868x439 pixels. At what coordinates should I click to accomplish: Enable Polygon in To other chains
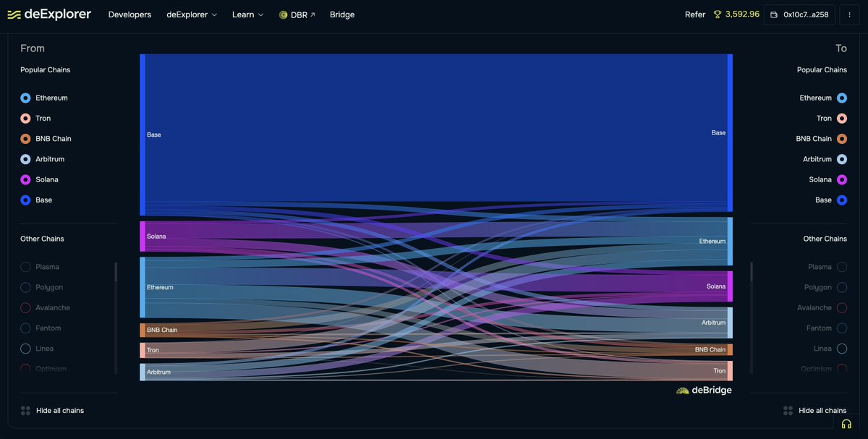click(842, 287)
